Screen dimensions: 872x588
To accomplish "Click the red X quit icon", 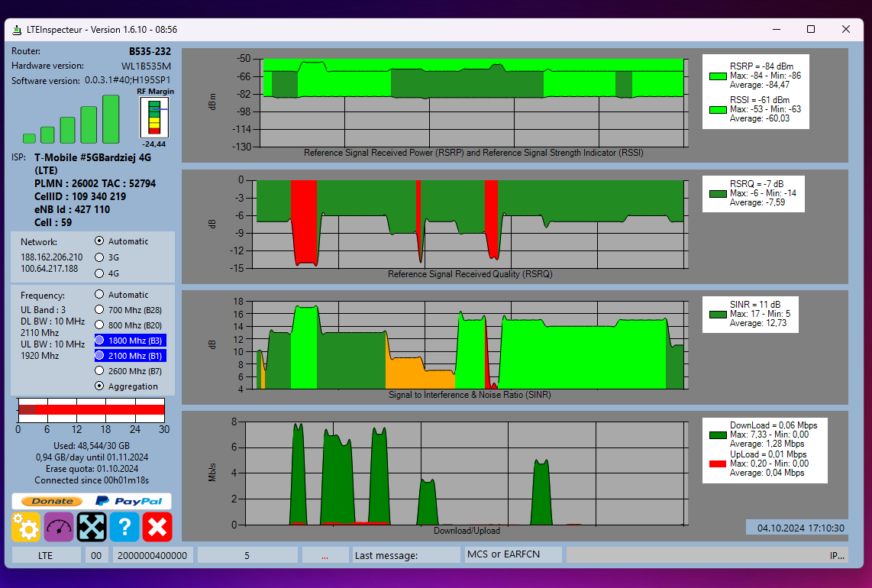I will (157, 527).
